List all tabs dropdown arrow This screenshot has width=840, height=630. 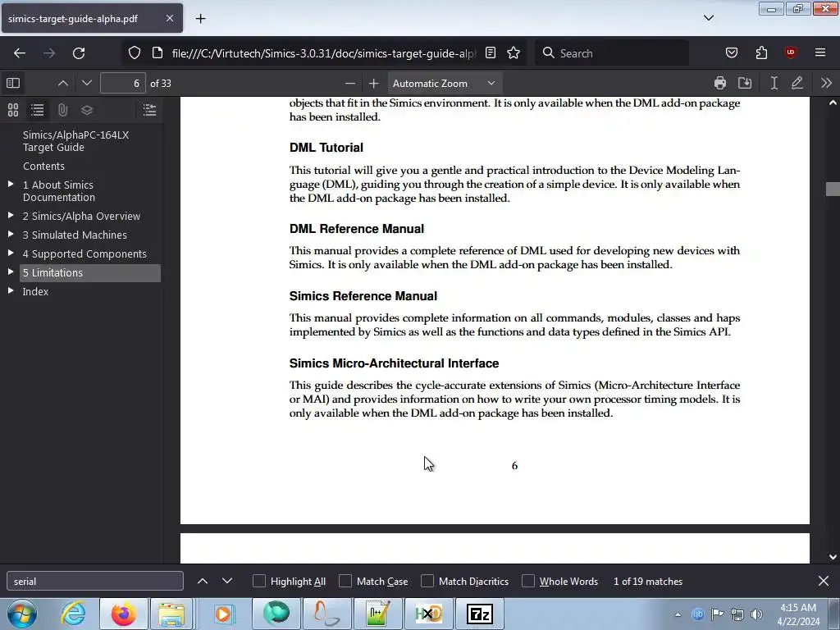709,18
